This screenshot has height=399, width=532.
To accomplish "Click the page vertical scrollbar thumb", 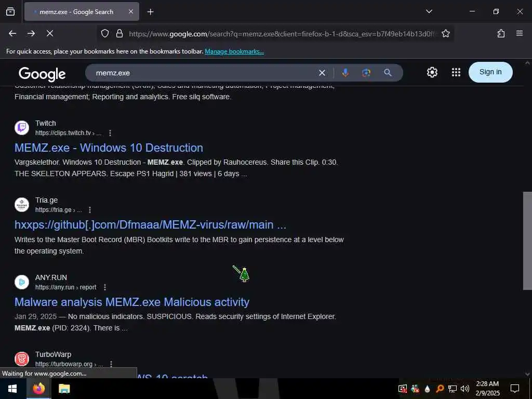I will (527, 241).
